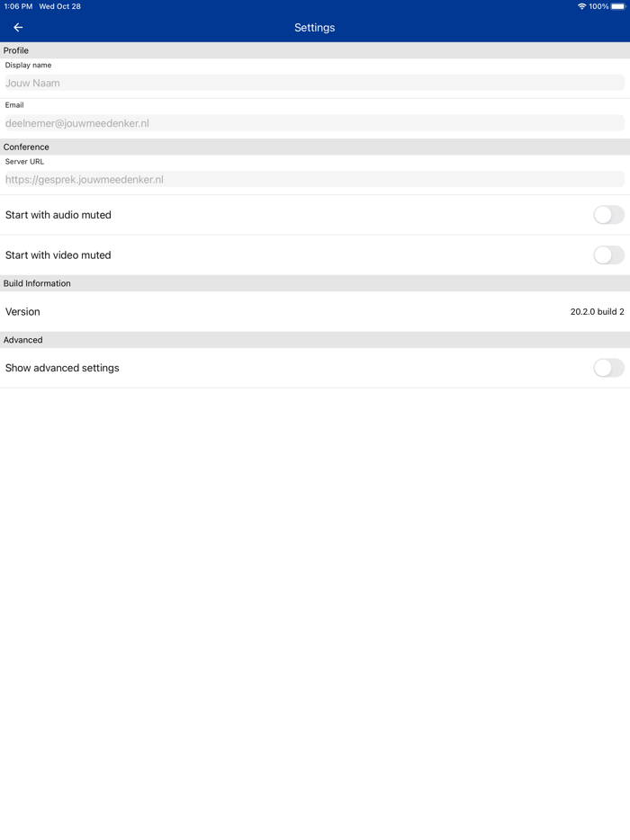
Task: Tap the clock time in status bar
Action: click(18, 6)
